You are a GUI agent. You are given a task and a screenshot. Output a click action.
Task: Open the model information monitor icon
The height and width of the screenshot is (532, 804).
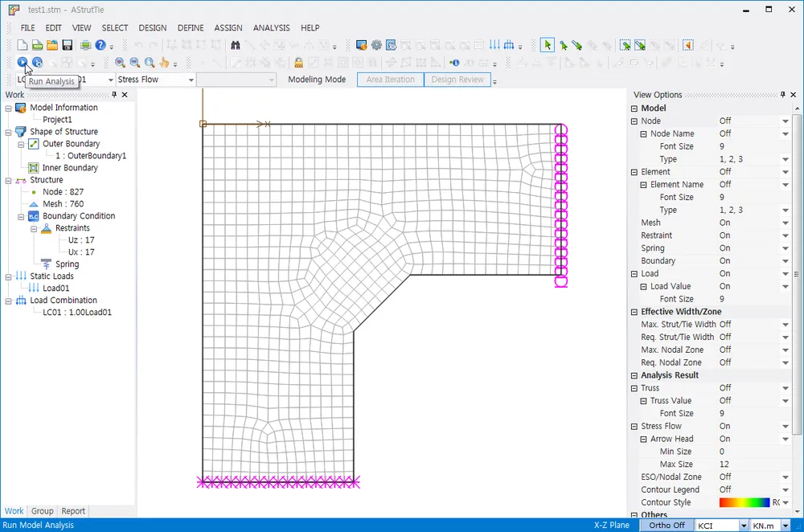click(x=362, y=46)
